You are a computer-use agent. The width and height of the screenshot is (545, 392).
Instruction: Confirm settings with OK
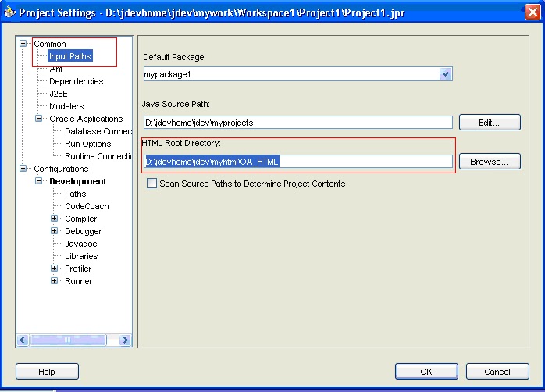(x=426, y=372)
